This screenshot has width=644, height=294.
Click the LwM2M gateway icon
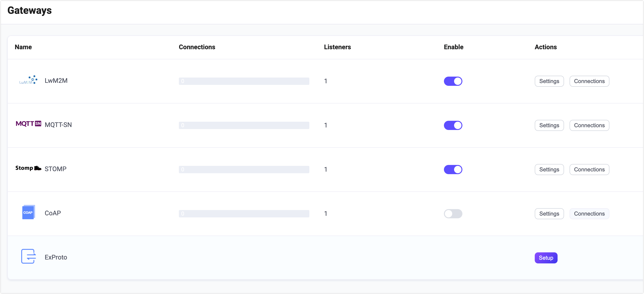[x=28, y=80]
